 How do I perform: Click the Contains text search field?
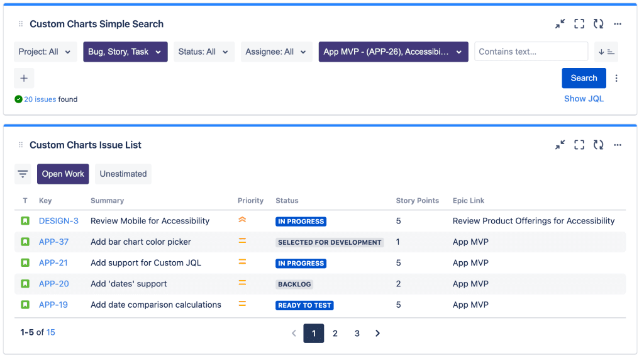[531, 52]
